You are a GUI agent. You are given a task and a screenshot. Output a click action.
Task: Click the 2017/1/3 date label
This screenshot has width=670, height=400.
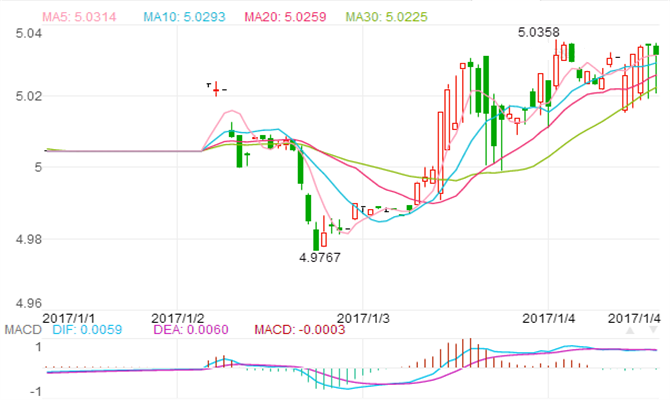click(x=363, y=318)
